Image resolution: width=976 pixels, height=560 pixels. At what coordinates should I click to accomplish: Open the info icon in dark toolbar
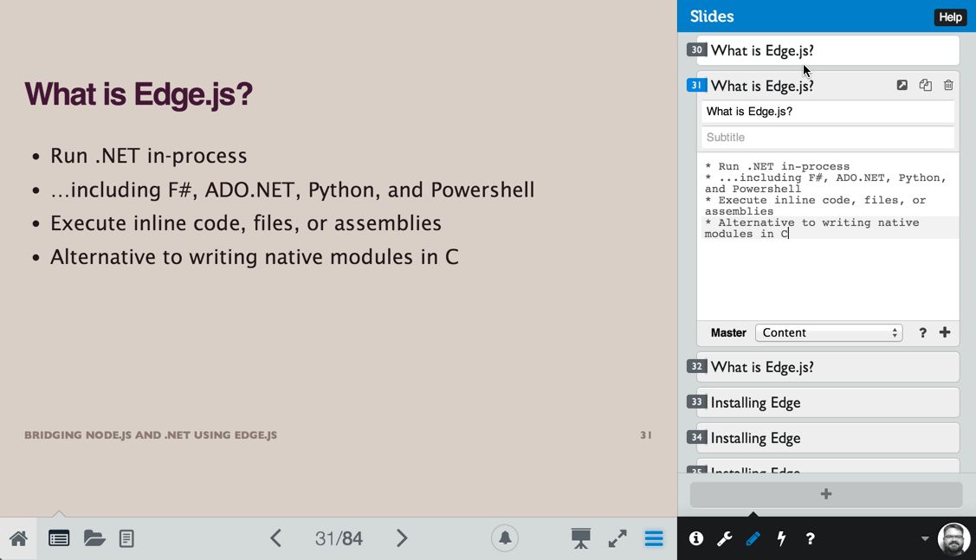(695, 538)
